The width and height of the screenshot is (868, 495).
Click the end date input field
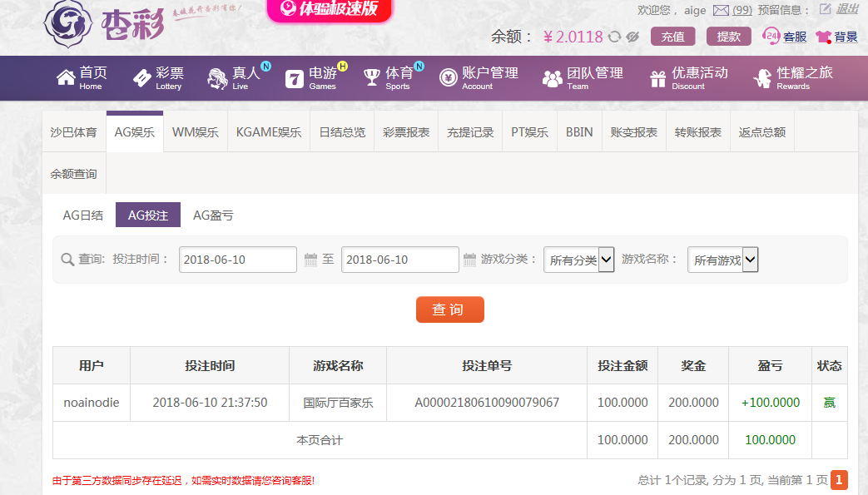400,260
